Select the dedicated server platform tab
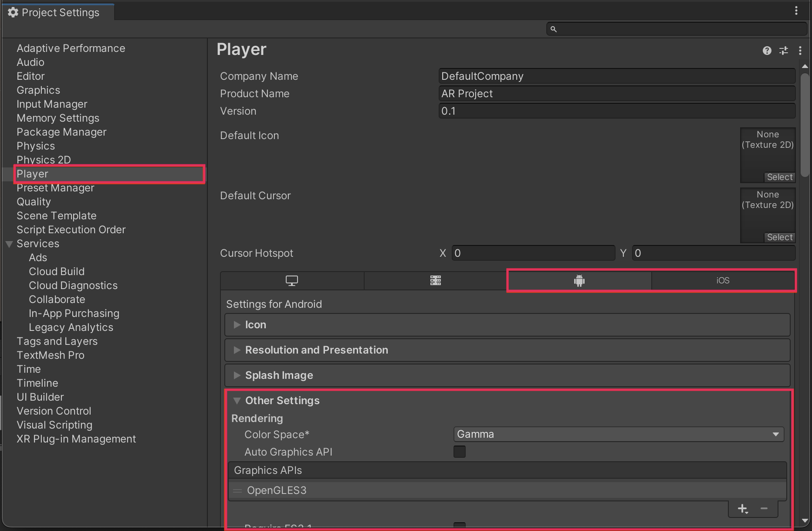 point(436,281)
